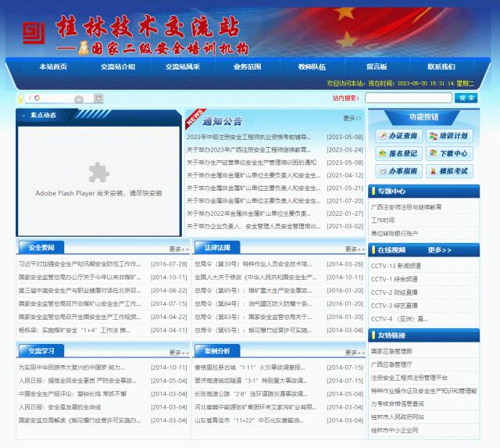Open 办事指南 icon button
500x448 pixels.
[x=398, y=171]
